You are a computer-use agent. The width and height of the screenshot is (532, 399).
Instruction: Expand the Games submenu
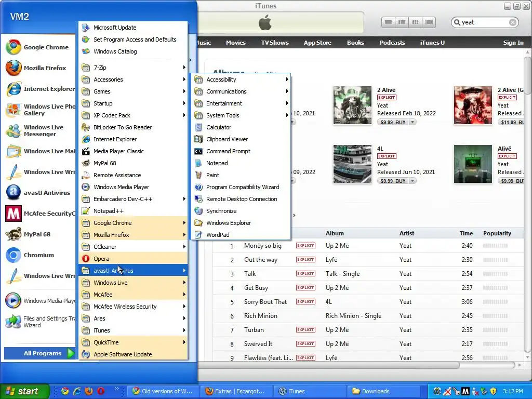click(133, 91)
